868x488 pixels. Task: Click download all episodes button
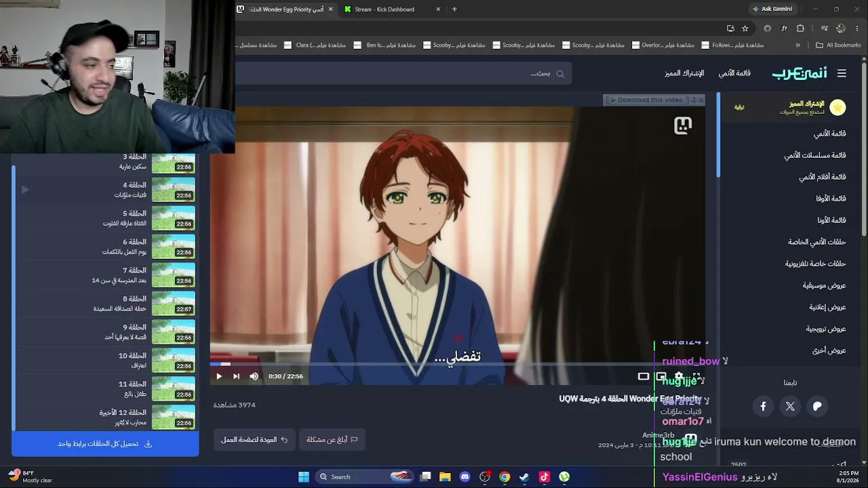point(105,444)
